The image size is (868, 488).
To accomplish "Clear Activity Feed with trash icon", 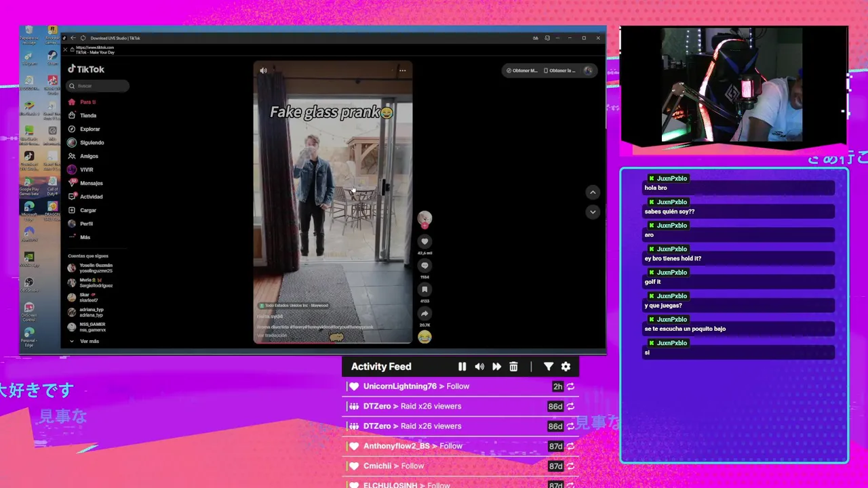I will tap(513, 367).
